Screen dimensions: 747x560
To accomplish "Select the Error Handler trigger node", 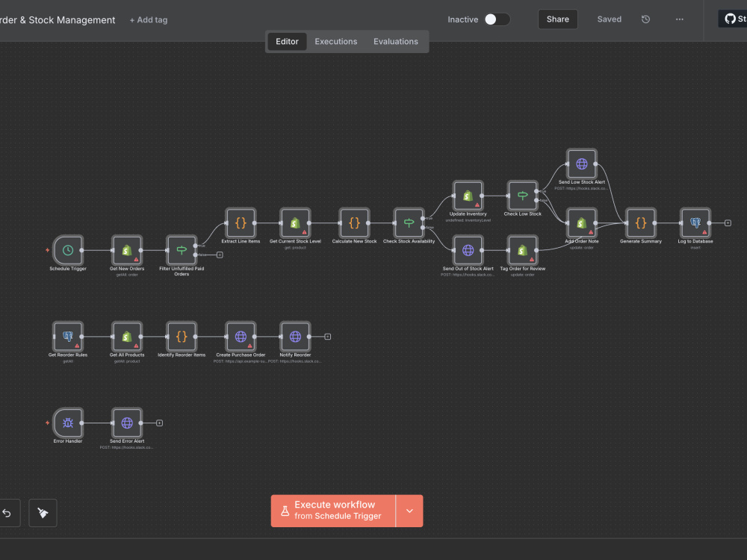I will click(68, 423).
